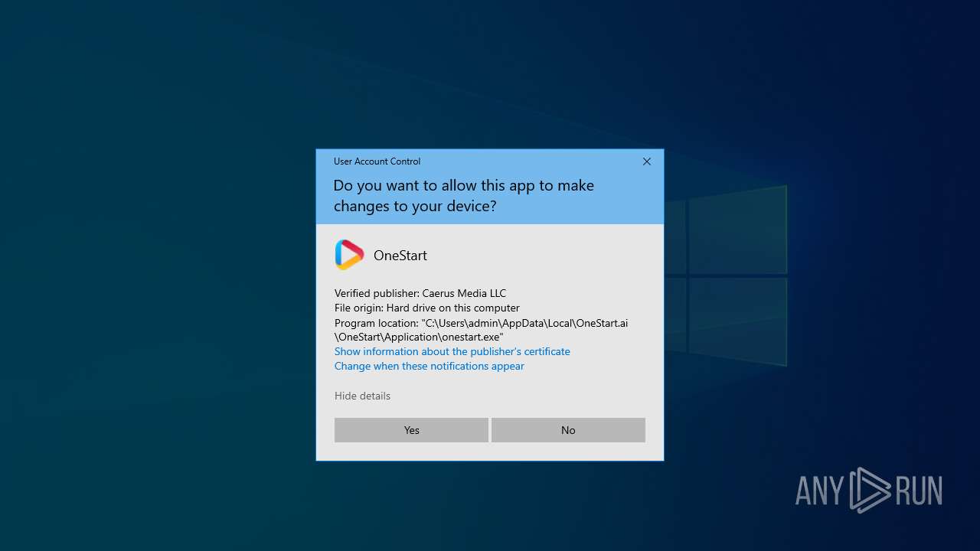Collapse the dialog with Hide details
Image resolution: width=980 pixels, height=551 pixels.
362,396
